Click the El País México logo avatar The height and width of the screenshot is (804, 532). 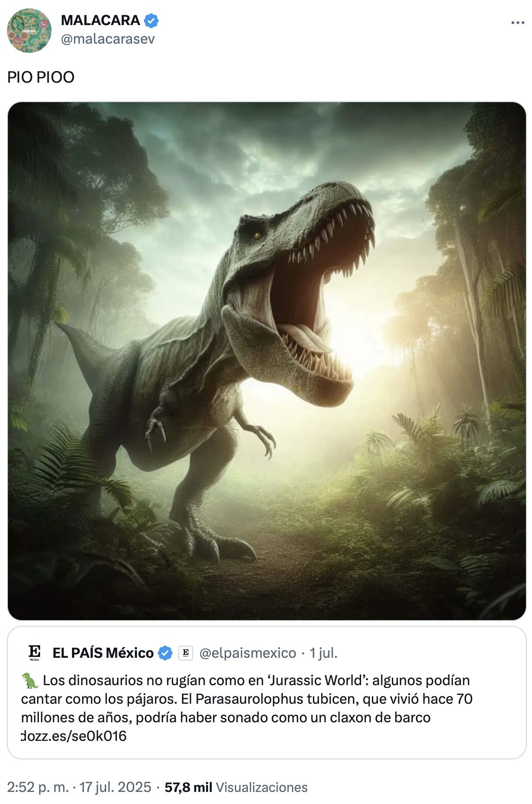click(x=35, y=652)
